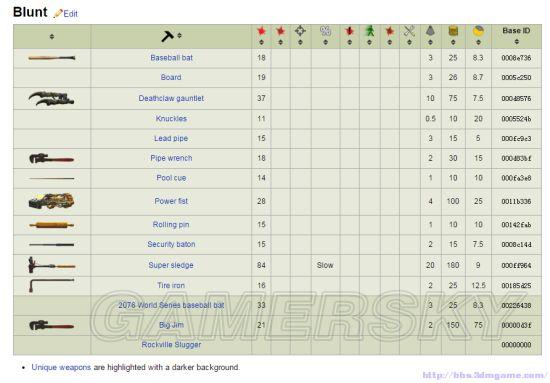Open the Rockville Slugger link
550x383 pixels.
click(171, 345)
